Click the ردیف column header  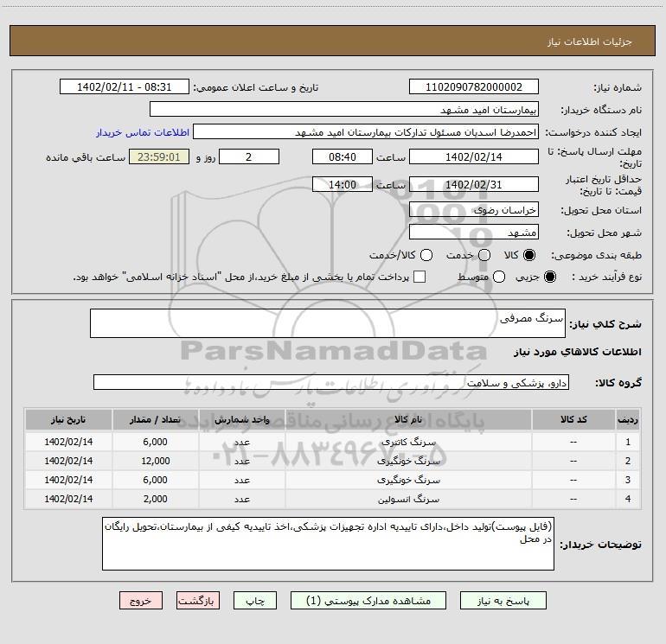628,420
